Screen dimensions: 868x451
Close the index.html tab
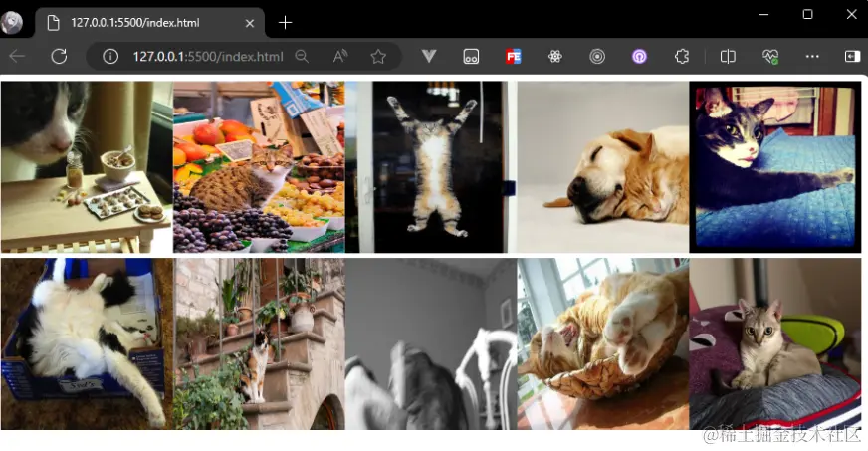pyautogui.click(x=250, y=23)
